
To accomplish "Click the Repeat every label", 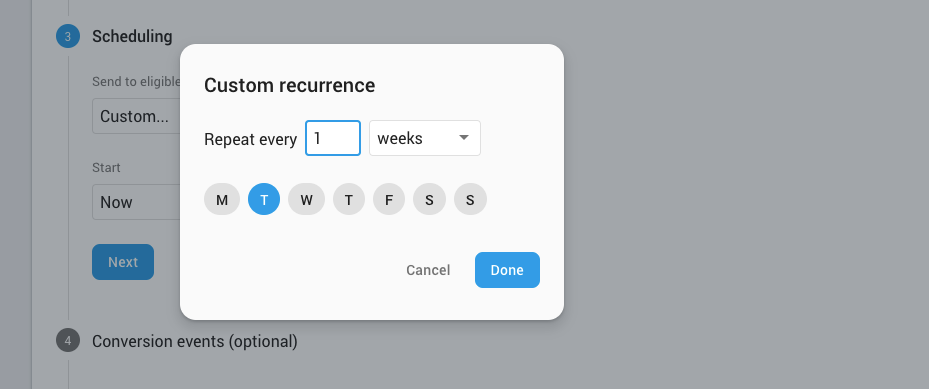I will [x=250, y=139].
